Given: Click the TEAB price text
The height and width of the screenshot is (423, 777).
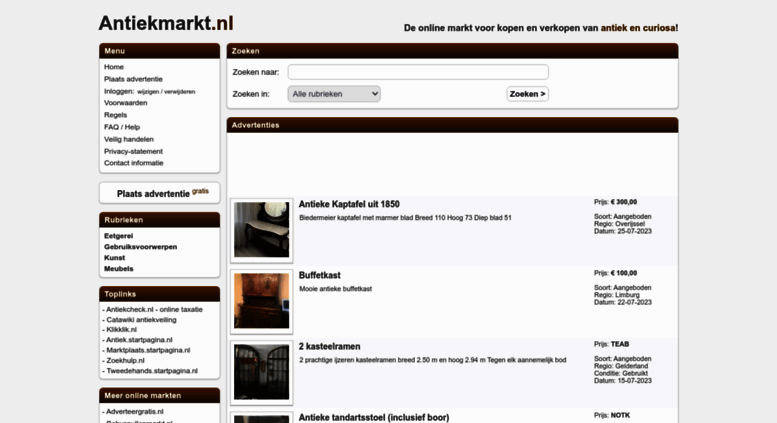Looking at the screenshot, I should (620, 344).
